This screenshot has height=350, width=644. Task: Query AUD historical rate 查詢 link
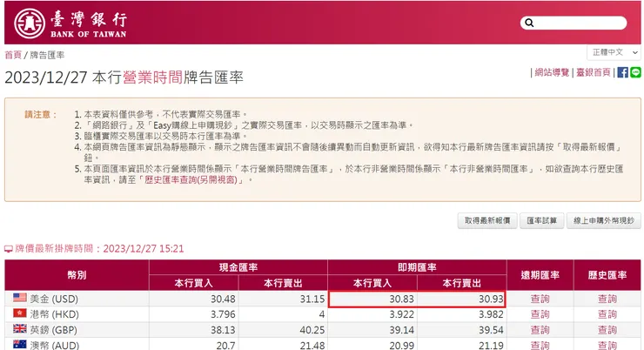click(607, 345)
